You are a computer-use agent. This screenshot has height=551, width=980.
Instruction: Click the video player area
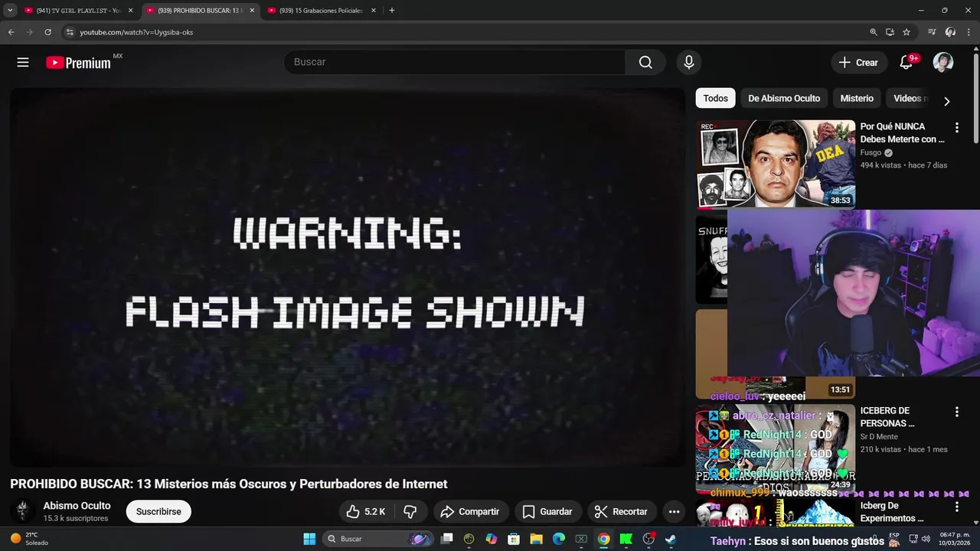click(x=348, y=277)
